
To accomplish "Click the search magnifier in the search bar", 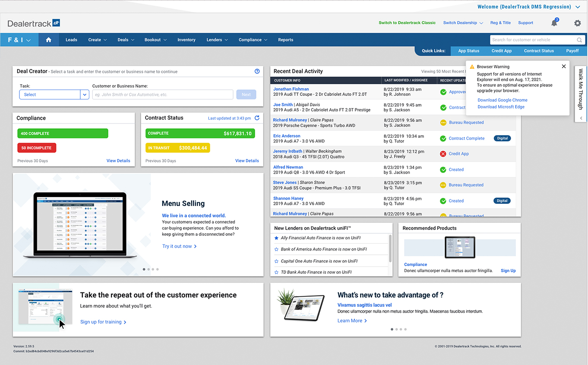I will pyautogui.click(x=579, y=39).
